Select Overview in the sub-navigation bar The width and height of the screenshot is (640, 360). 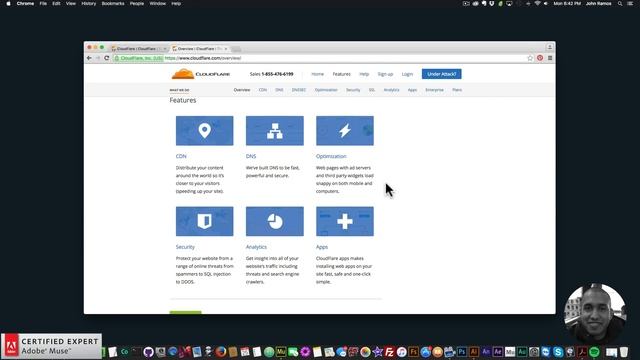[242, 90]
